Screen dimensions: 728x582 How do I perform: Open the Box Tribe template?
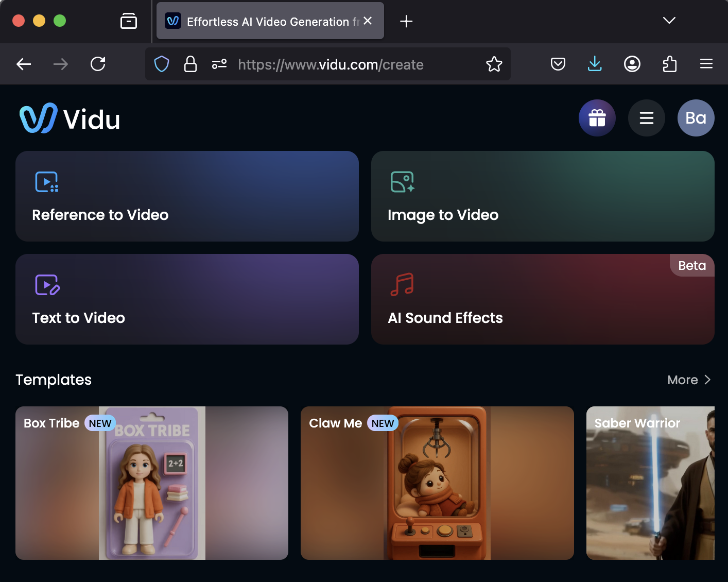pyautogui.click(x=152, y=483)
